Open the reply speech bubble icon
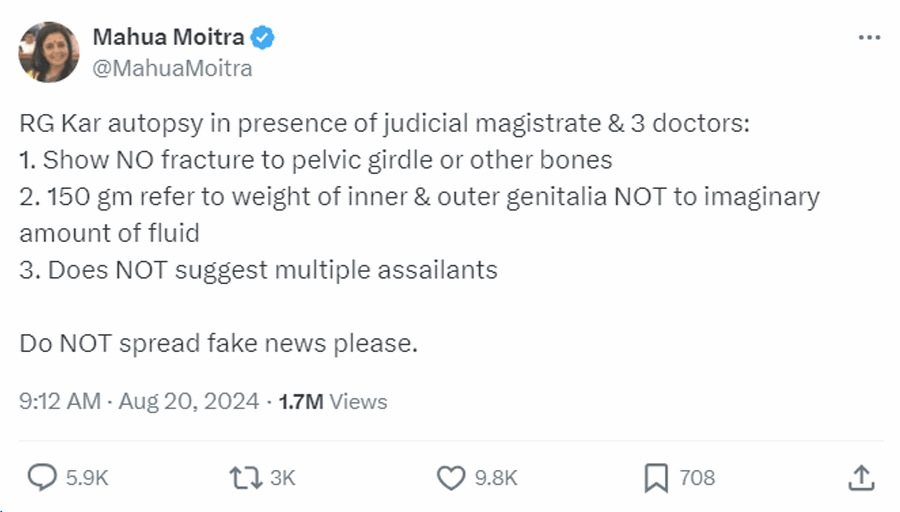 [41, 478]
